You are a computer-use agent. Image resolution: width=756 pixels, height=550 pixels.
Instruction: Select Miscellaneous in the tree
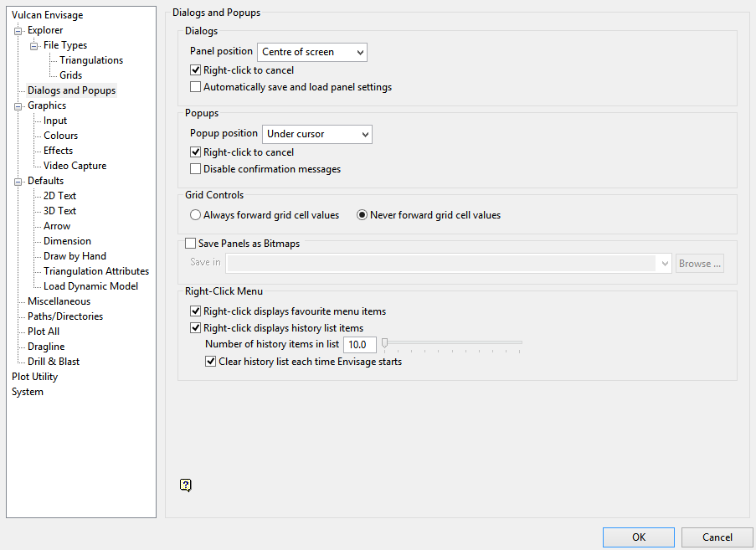(59, 301)
